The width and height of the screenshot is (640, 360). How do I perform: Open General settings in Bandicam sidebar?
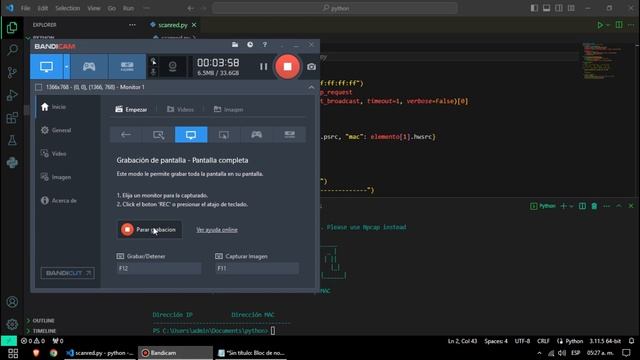(x=56, y=130)
